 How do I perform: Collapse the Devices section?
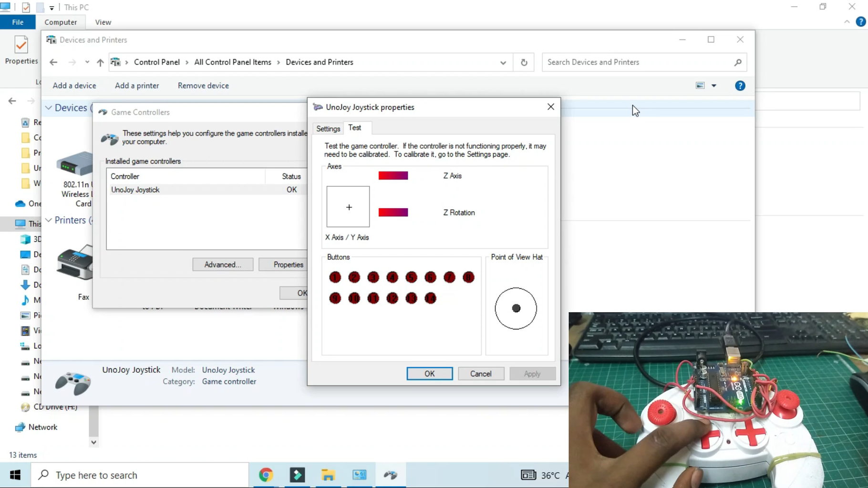[48, 108]
